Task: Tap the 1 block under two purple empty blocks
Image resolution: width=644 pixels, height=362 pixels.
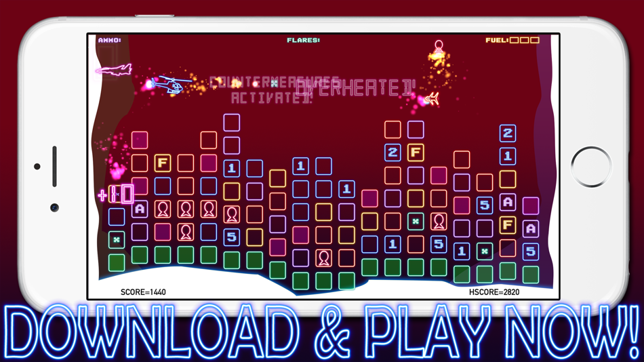Action: (232, 169)
